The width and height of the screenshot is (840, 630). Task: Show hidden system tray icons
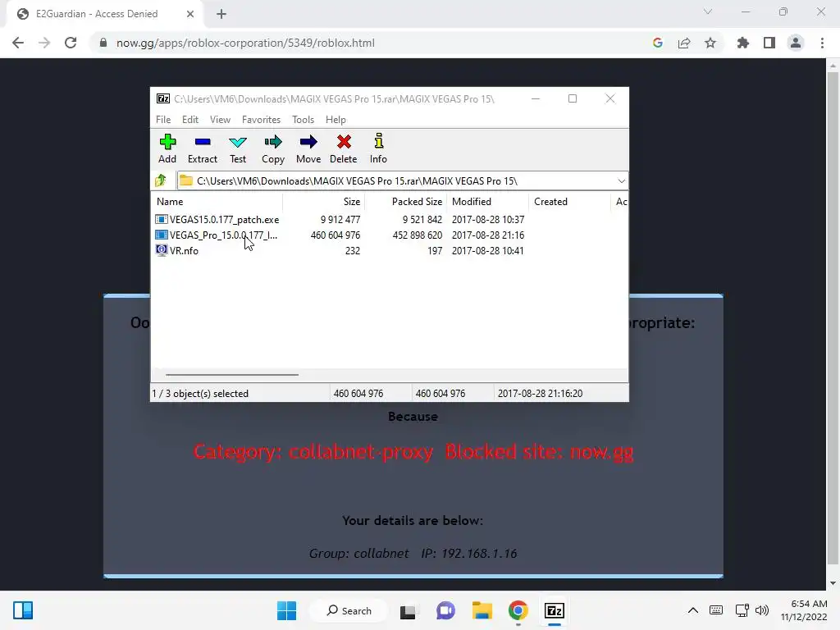tap(692, 610)
